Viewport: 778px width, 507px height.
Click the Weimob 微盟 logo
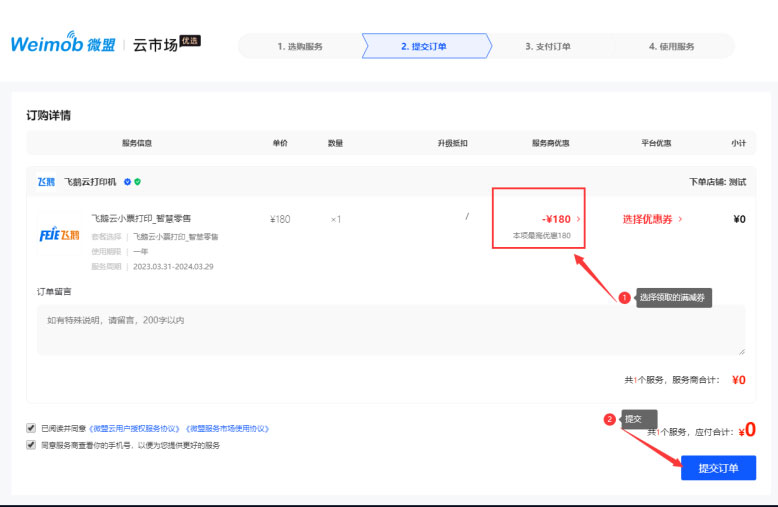[x=62, y=45]
